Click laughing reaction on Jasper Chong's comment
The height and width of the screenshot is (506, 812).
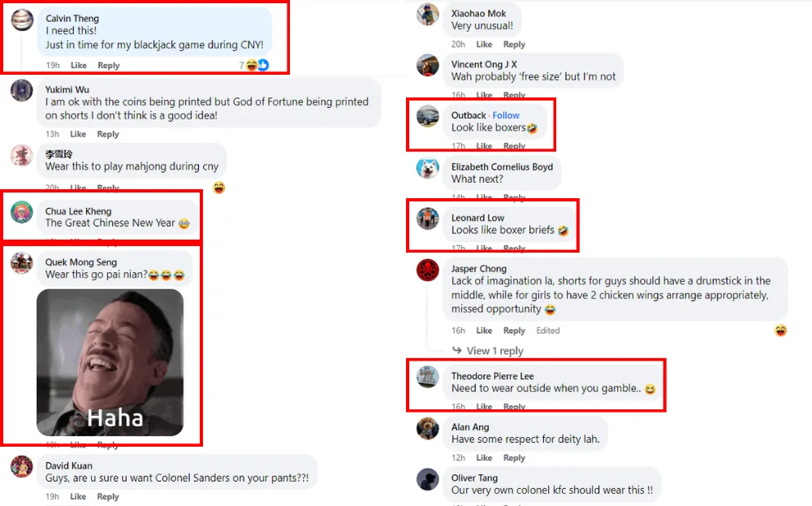(780, 331)
